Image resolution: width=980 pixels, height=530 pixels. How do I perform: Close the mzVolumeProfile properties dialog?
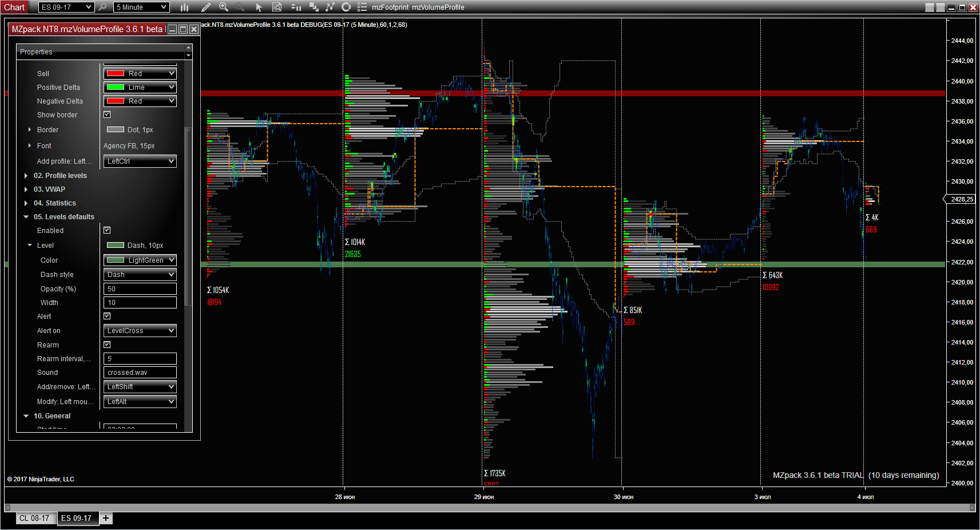click(194, 29)
